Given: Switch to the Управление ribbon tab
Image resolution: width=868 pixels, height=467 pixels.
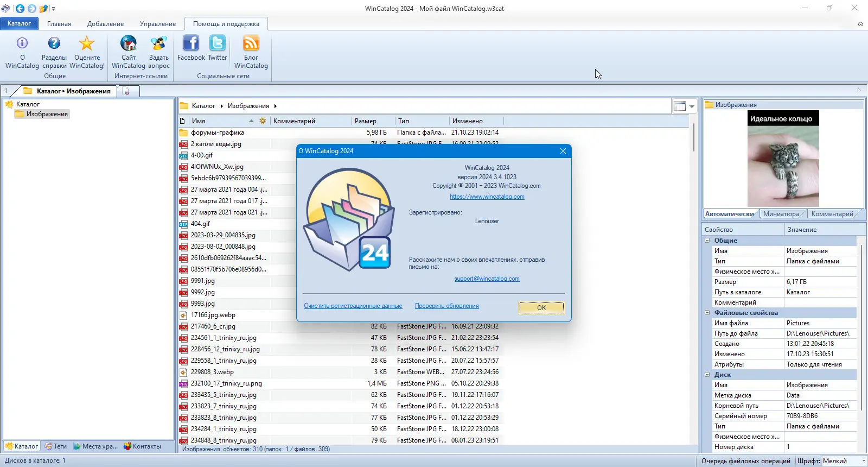Looking at the screenshot, I should 158,24.
